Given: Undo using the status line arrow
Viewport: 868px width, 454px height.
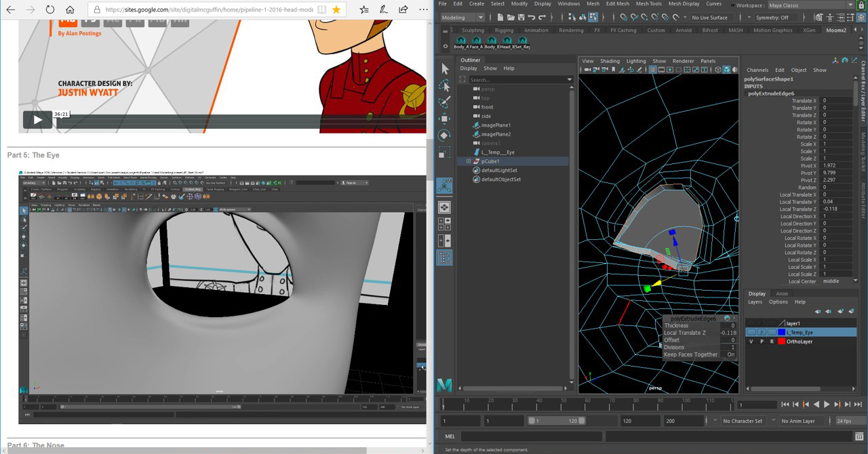Looking at the screenshot, I should tap(532, 17).
